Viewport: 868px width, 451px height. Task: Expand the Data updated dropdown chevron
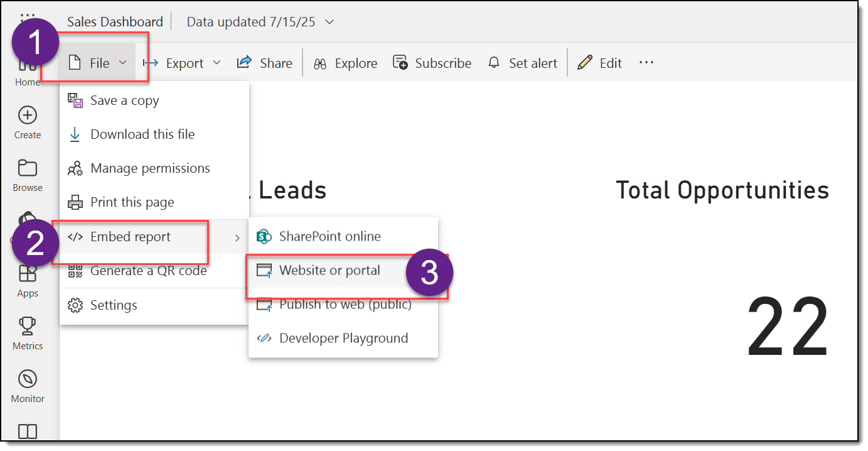click(330, 22)
